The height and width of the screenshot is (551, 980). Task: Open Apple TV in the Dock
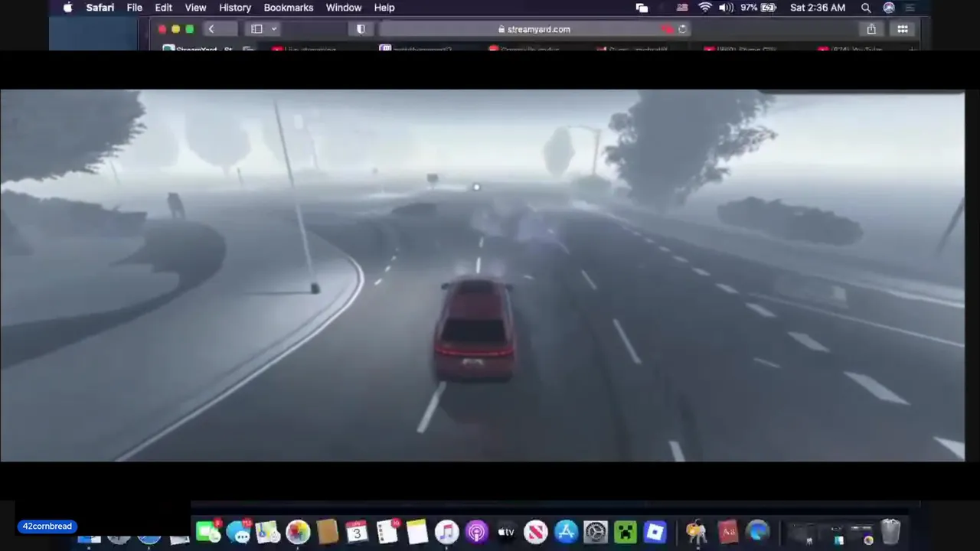tap(506, 531)
